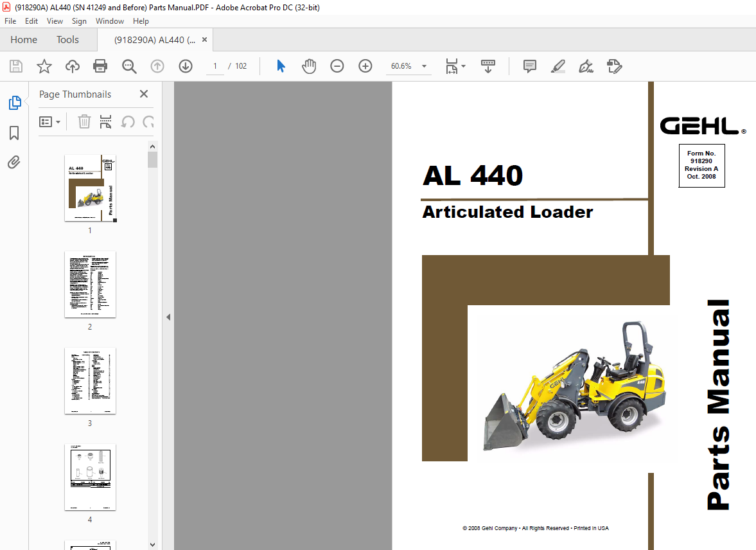The width and height of the screenshot is (756, 550).
Task: Select the Highlight text pen tool
Action: click(558, 66)
